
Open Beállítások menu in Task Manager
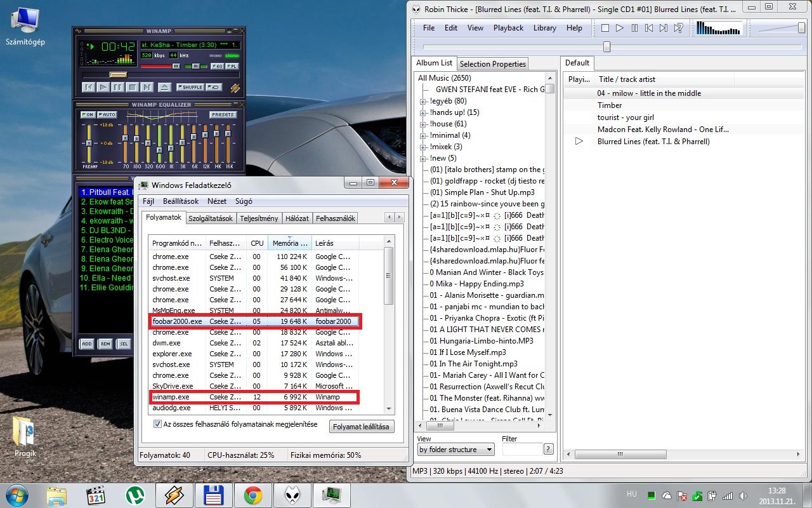(x=181, y=201)
